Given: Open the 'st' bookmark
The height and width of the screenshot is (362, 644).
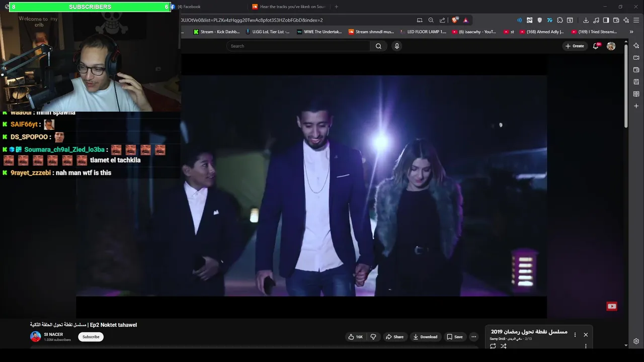Looking at the screenshot, I should coord(509,32).
